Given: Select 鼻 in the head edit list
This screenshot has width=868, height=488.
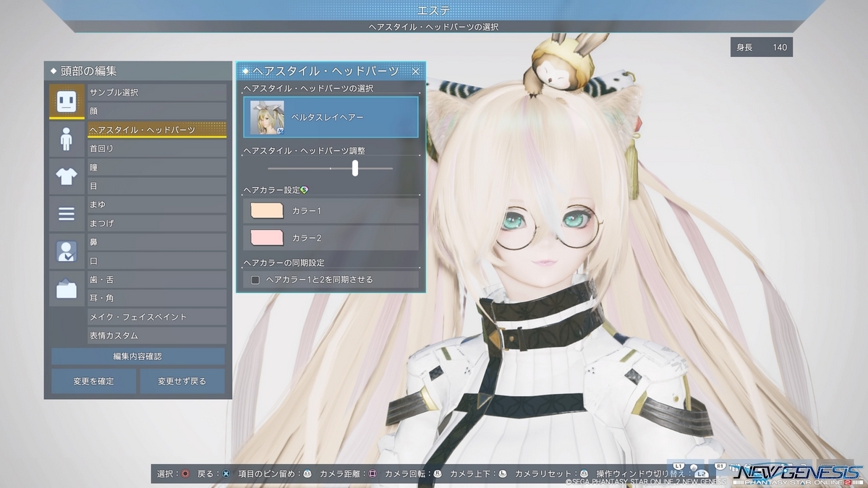Looking at the screenshot, I should pos(157,242).
